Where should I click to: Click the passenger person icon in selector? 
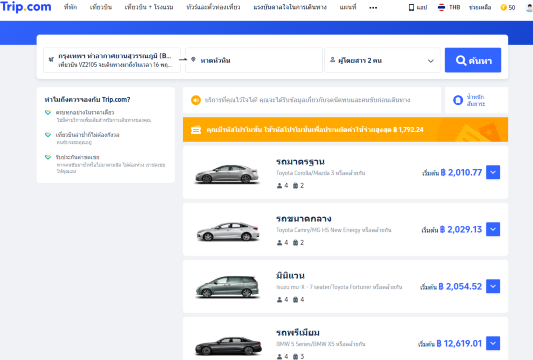click(332, 60)
